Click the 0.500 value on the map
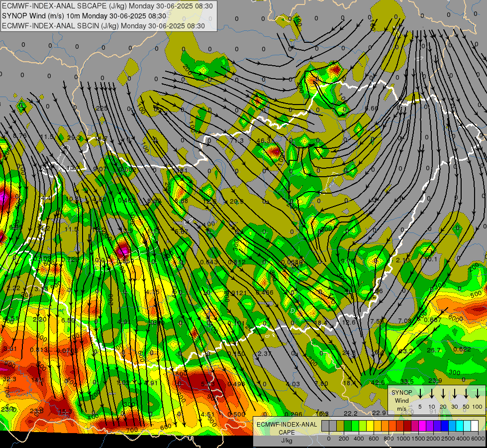Image resolution: width=487 pixels, height=448 pixels. tap(236, 415)
